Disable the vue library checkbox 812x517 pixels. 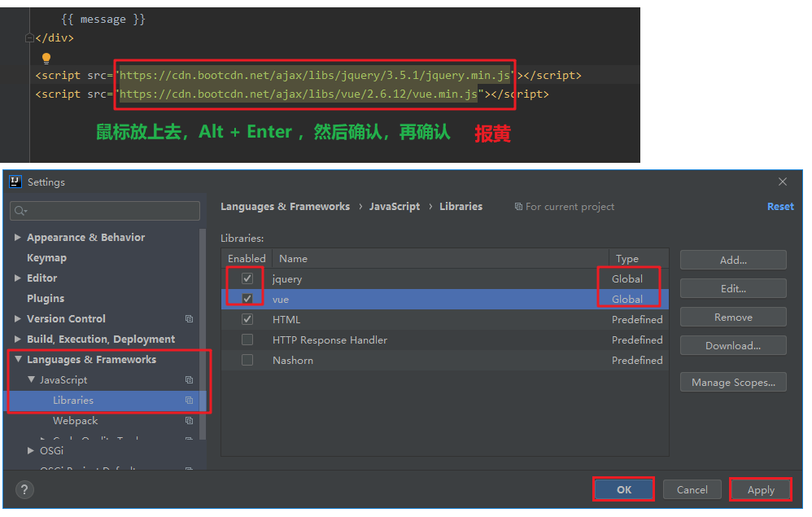point(247,299)
